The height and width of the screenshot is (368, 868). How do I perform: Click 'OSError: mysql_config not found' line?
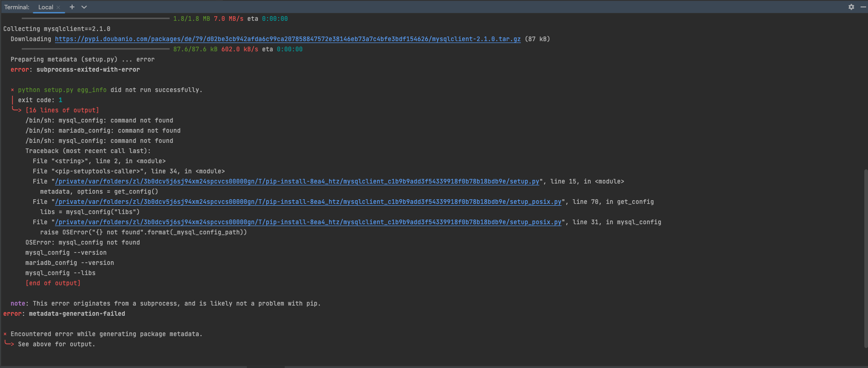coord(83,242)
